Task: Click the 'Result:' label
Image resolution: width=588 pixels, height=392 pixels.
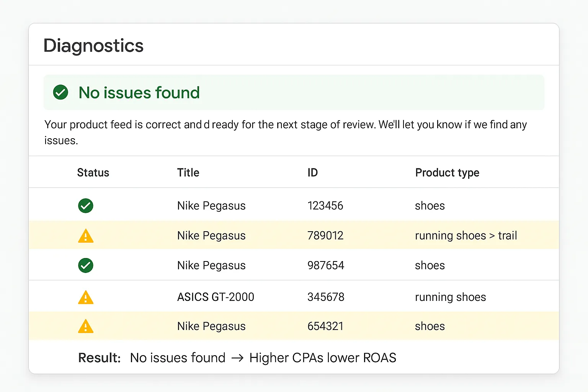Action: pyautogui.click(x=100, y=358)
